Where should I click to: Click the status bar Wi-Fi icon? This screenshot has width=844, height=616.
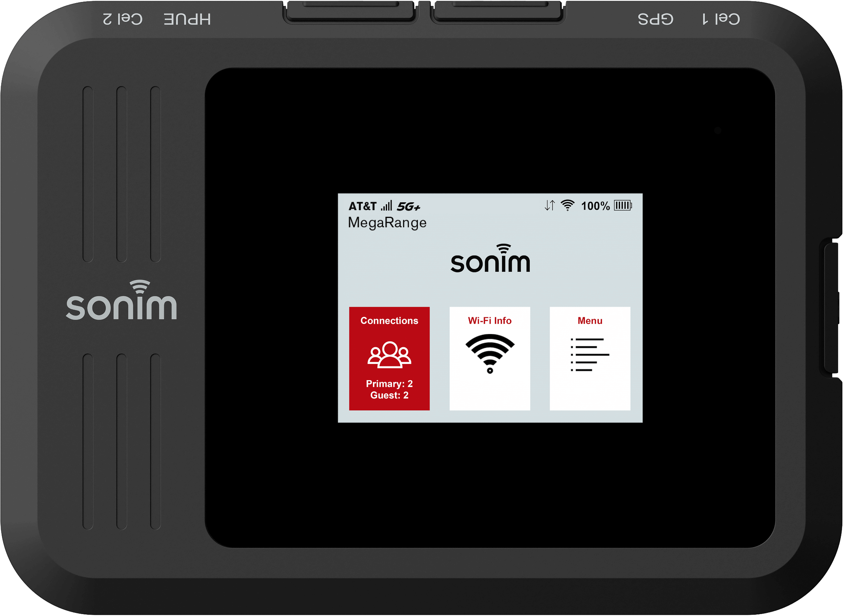click(x=567, y=206)
